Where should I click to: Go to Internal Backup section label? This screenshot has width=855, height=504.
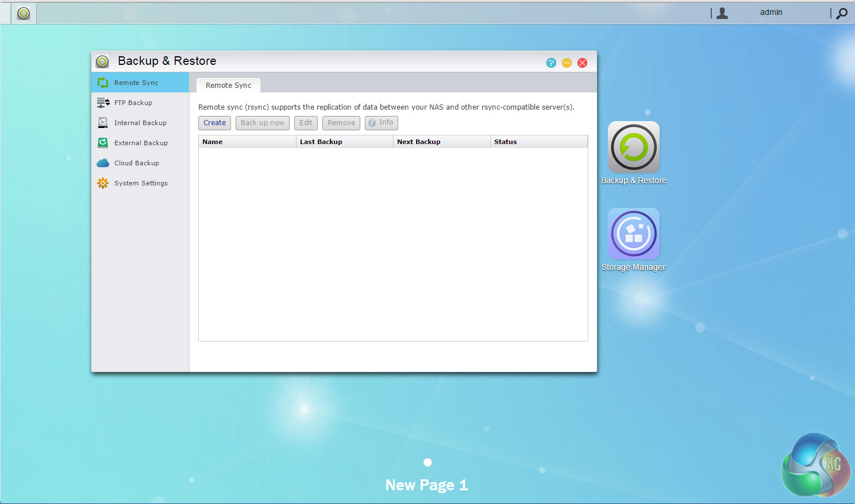coord(140,123)
